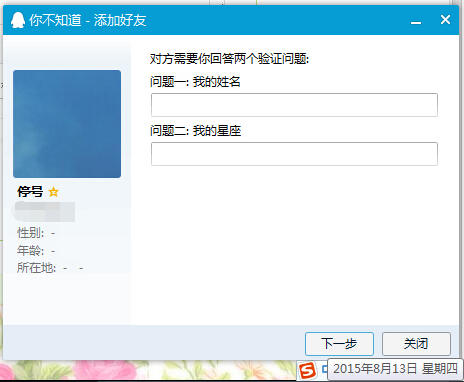Click the 问题一: 我的姓名 label
Image resolution: width=464 pixels, height=382 pixels.
point(195,82)
